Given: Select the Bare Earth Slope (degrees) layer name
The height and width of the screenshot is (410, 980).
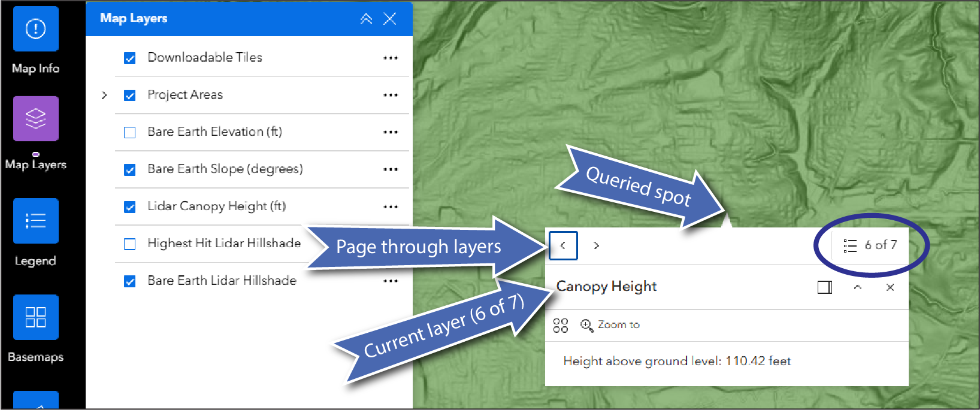Looking at the screenshot, I should pos(225,169).
